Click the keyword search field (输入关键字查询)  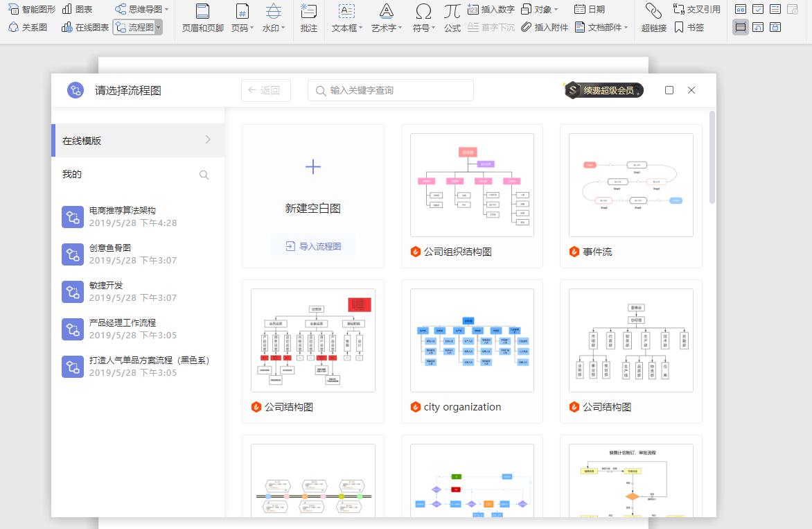(391, 90)
